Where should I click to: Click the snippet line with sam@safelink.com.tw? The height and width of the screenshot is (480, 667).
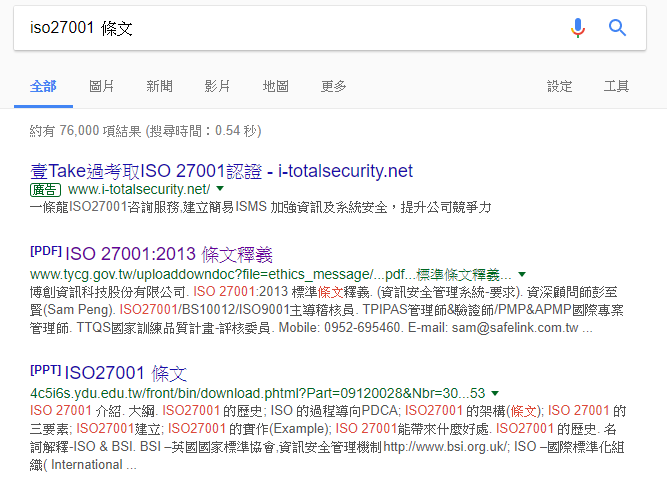pos(311,328)
